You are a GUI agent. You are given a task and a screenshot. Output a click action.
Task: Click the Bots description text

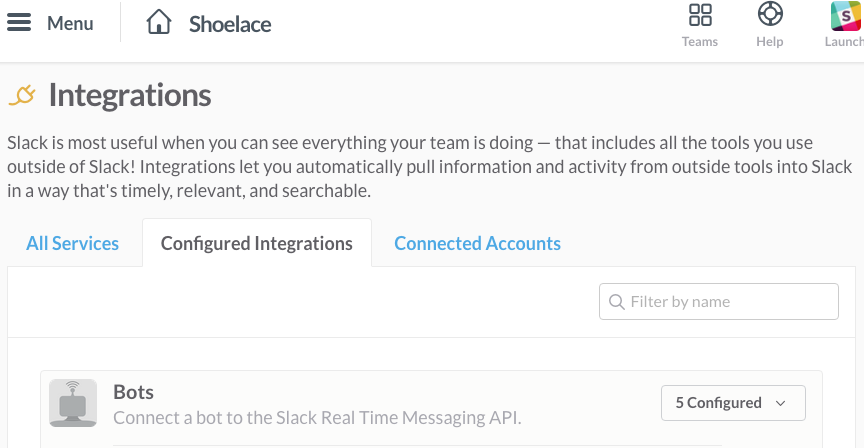(317, 417)
